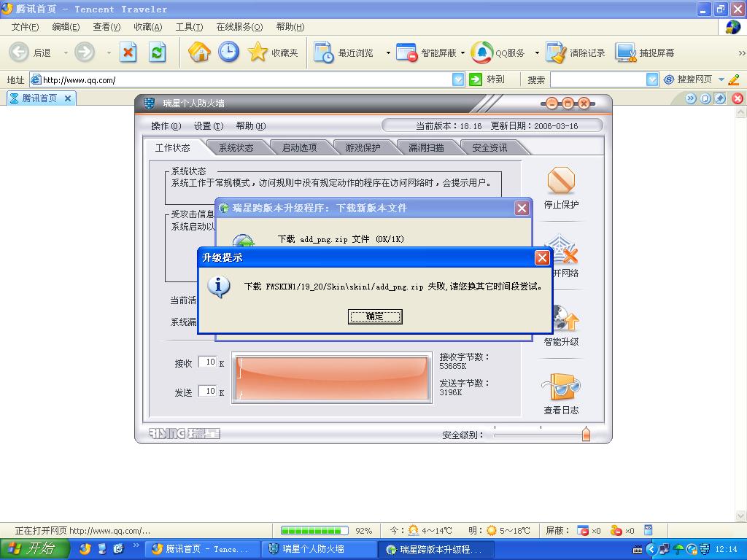Click the red close-tab circle icon
Viewport: 747px width, 560px height.
coord(738,98)
